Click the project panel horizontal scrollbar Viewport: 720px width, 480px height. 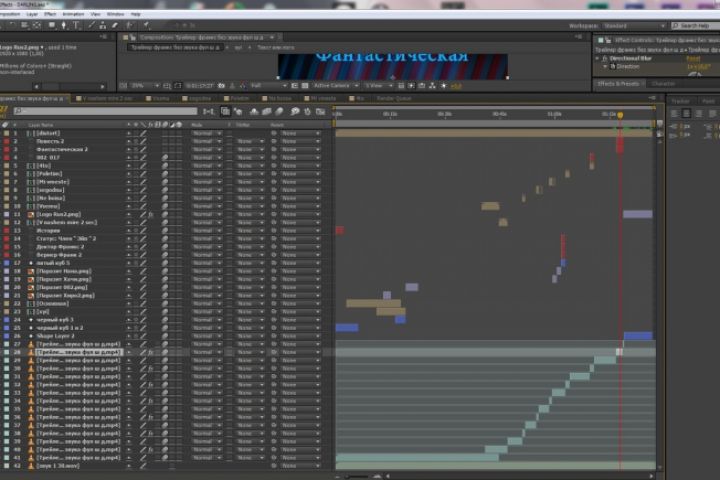pyautogui.click(x=69, y=86)
